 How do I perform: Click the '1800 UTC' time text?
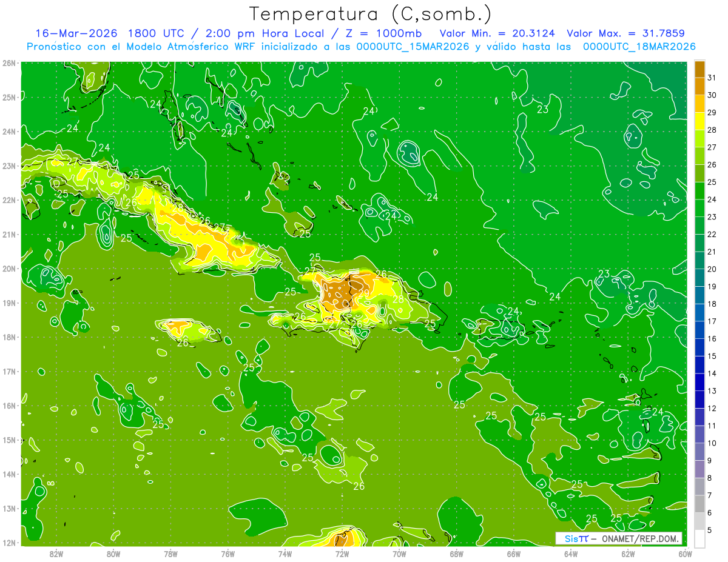click(157, 33)
